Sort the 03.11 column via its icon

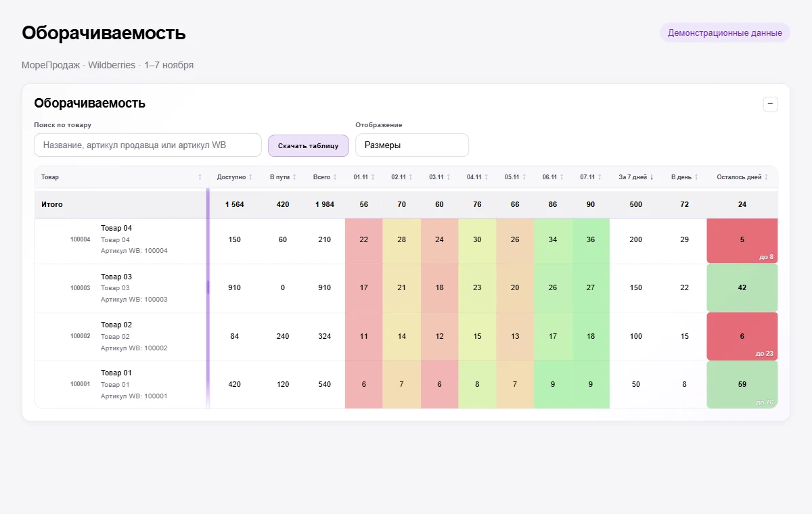coord(449,177)
